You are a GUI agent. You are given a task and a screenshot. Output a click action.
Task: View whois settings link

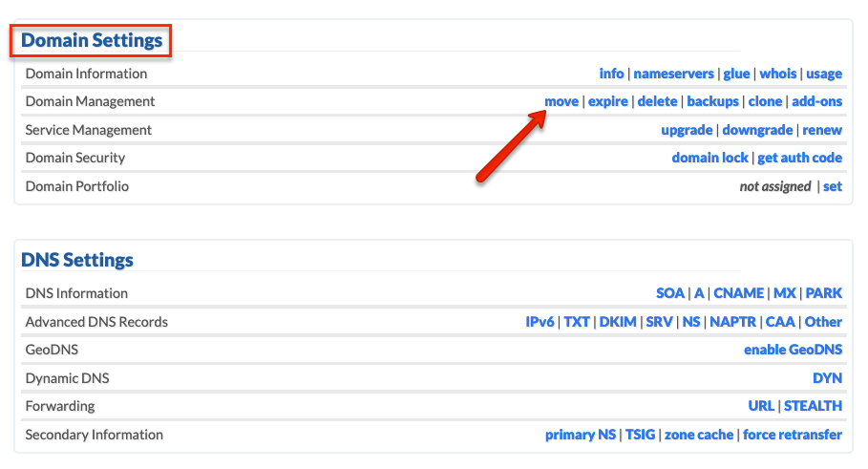click(x=777, y=74)
